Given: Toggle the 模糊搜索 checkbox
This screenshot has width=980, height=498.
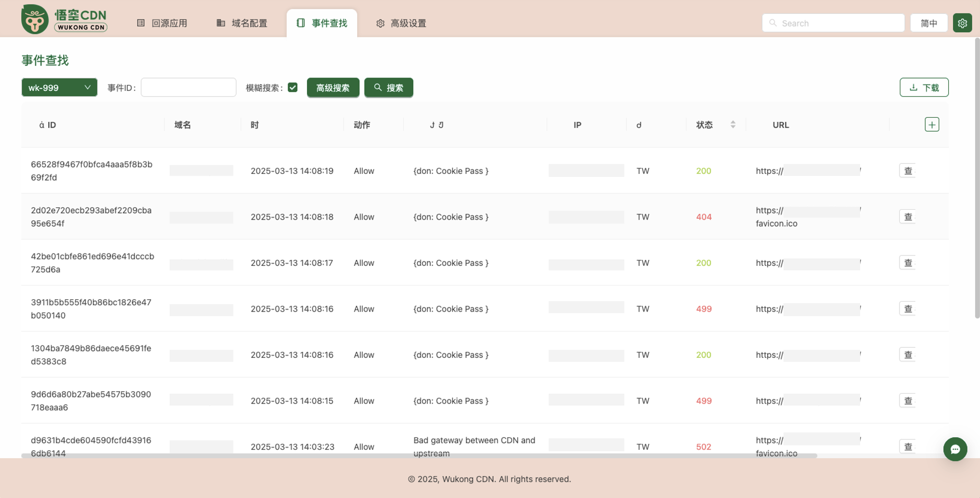Looking at the screenshot, I should (x=293, y=87).
